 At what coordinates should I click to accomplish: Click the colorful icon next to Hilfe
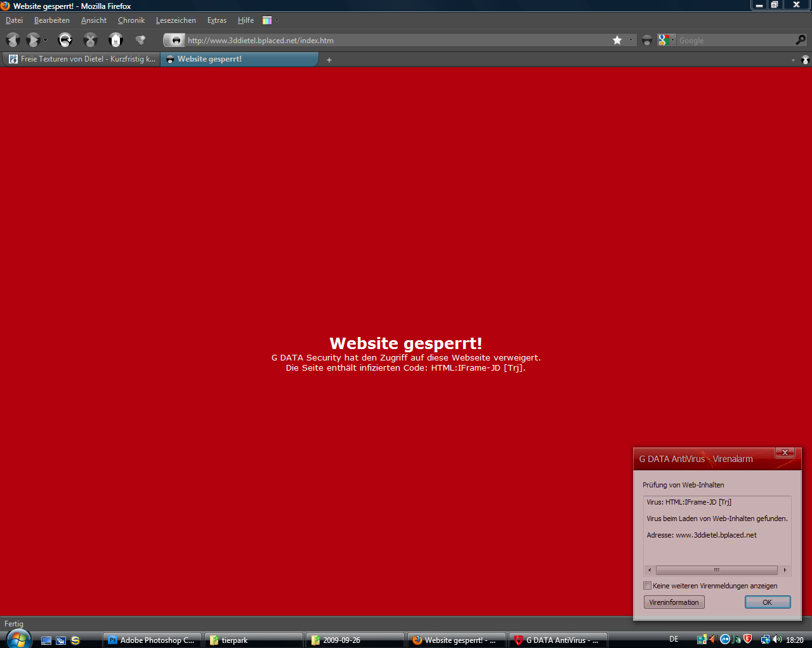267,20
